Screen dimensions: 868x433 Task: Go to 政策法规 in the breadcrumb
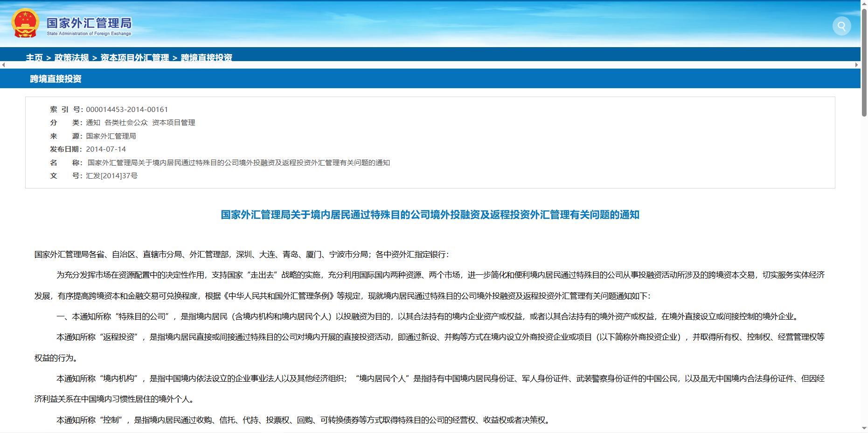[71, 57]
